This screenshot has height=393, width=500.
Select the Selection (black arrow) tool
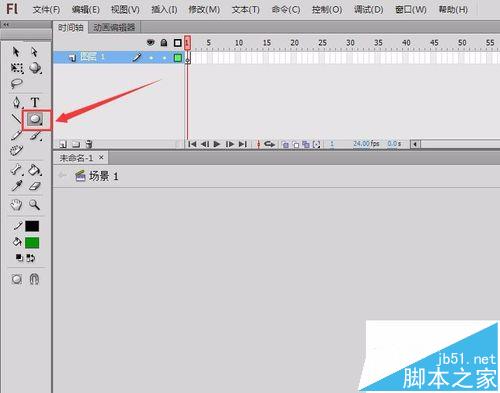point(16,52)
